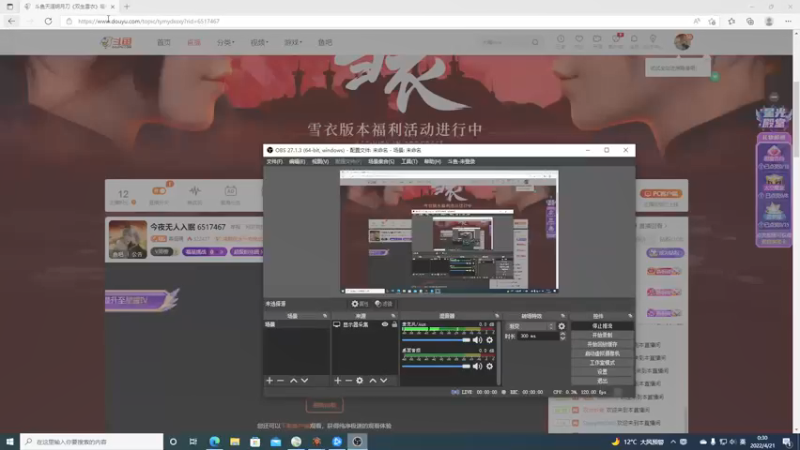Image resolution: width=800 pixels, height=450 pixels.
Task: Move source up with the up arrow in Sources panel
Action: (x=373, y=381)
